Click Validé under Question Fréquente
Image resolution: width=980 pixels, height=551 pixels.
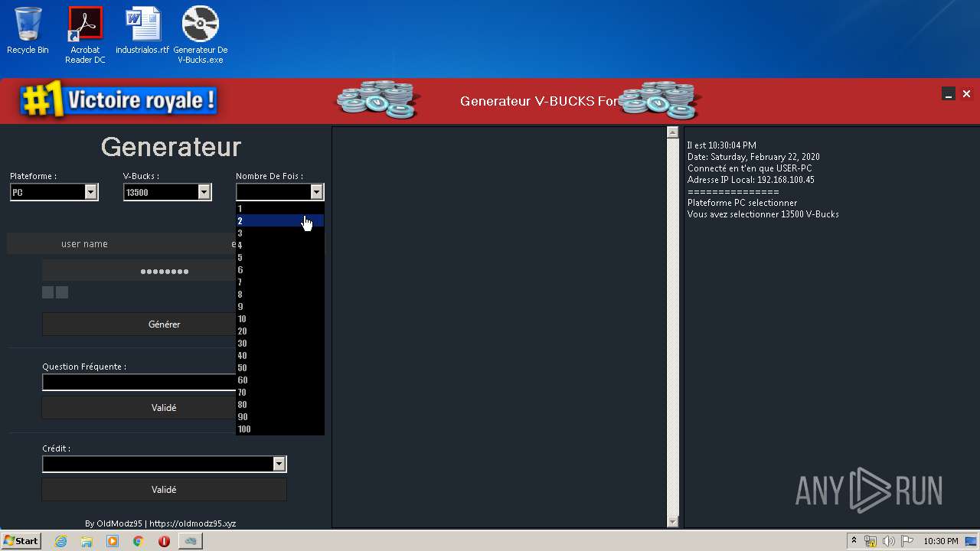point(139,407)
